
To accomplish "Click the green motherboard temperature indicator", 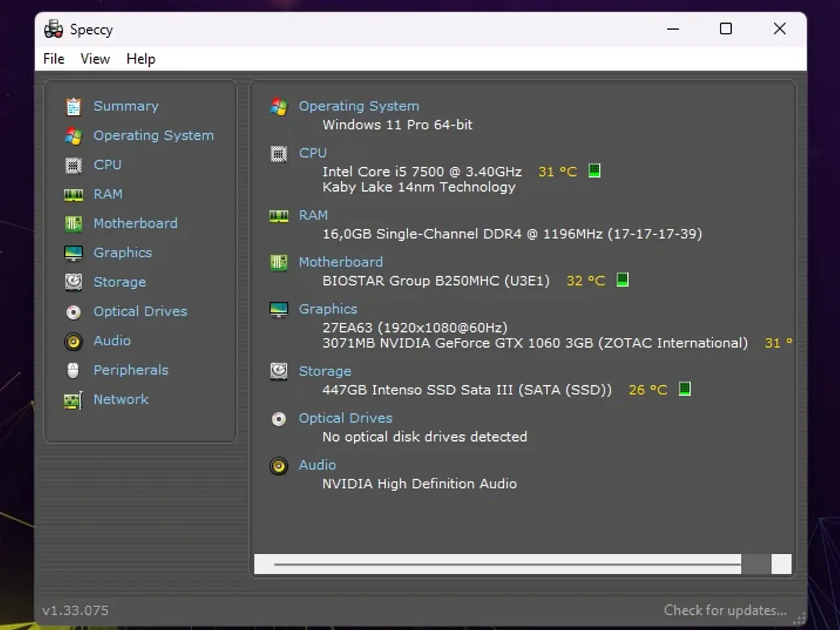I will (623, 280).
